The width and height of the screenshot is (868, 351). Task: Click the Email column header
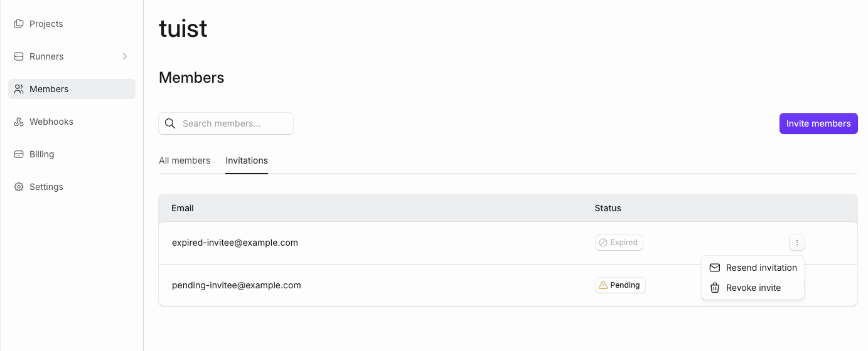tap(183, 208)
